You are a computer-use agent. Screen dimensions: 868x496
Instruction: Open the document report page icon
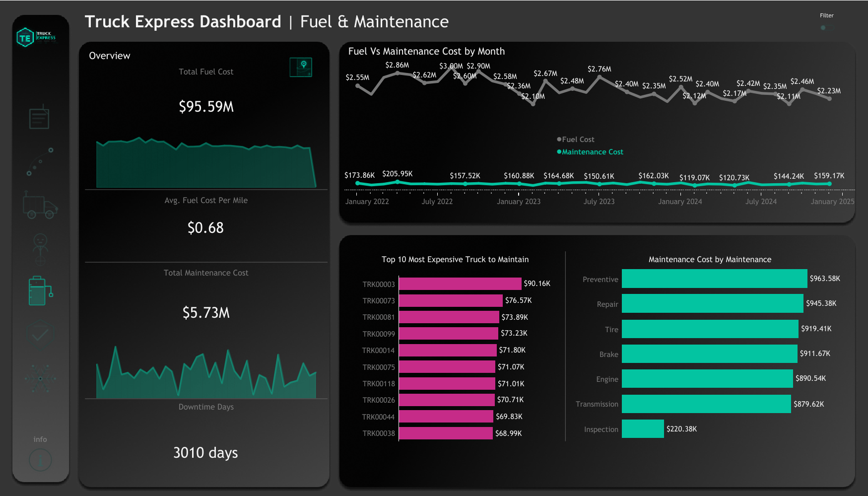tap(39, 117)
